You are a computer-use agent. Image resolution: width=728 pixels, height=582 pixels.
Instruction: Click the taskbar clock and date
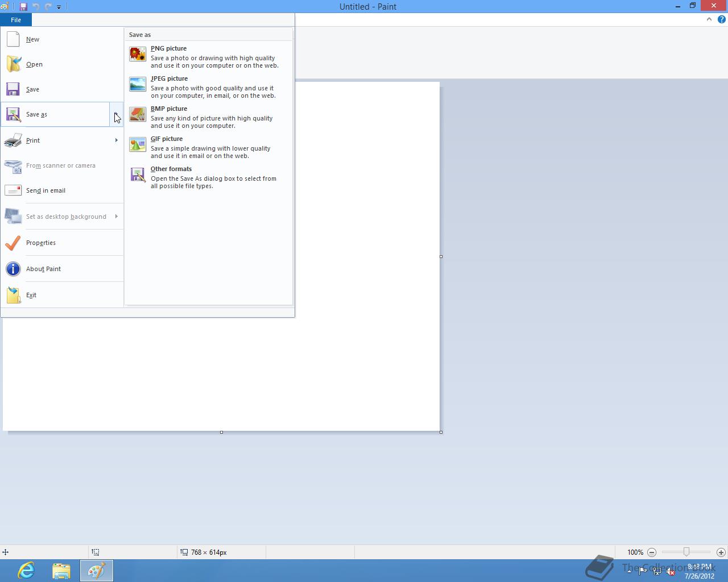coord(700,571)
